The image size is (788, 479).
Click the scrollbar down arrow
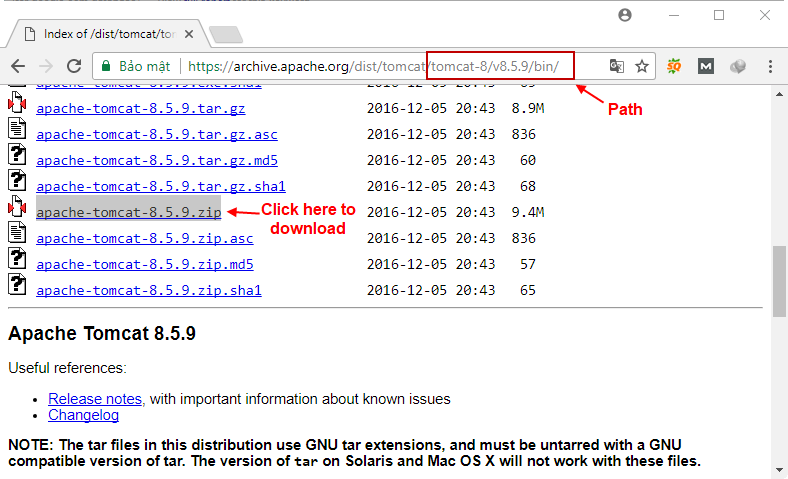pos(779,470)
